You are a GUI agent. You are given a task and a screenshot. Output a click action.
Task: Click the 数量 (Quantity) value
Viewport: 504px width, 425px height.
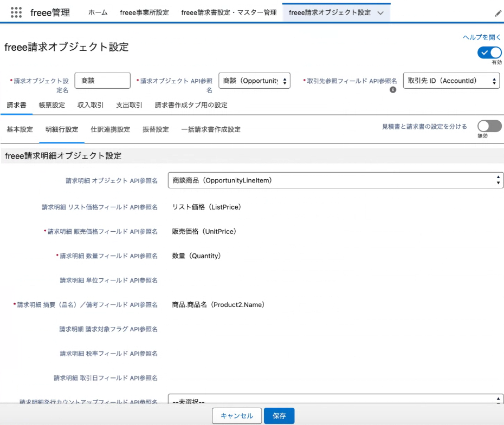click(196, 256)
